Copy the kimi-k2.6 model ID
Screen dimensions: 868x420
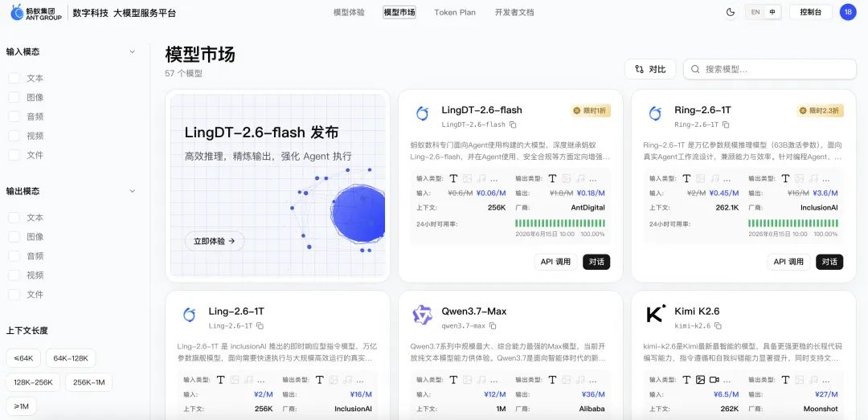coord(718,326)
